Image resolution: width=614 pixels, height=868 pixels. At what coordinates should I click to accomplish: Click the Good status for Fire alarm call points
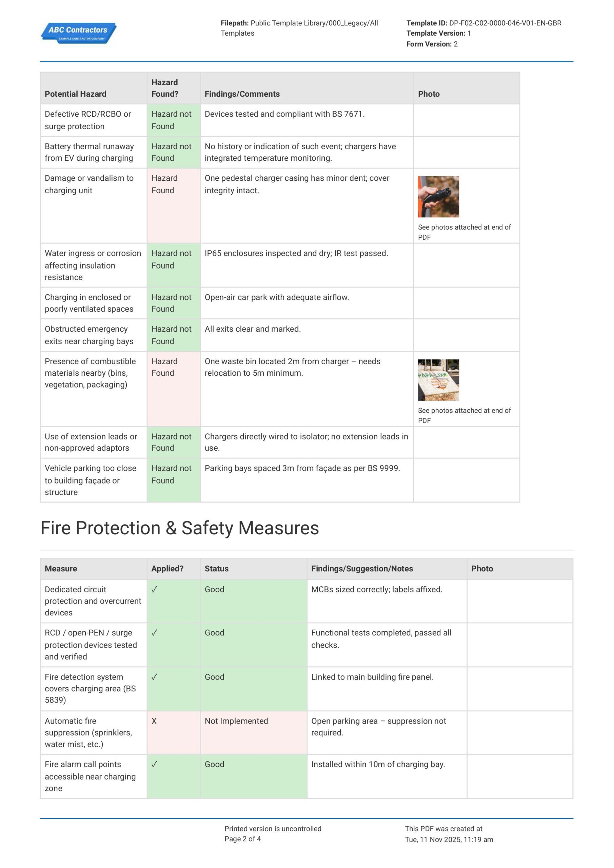coord(214,764)
